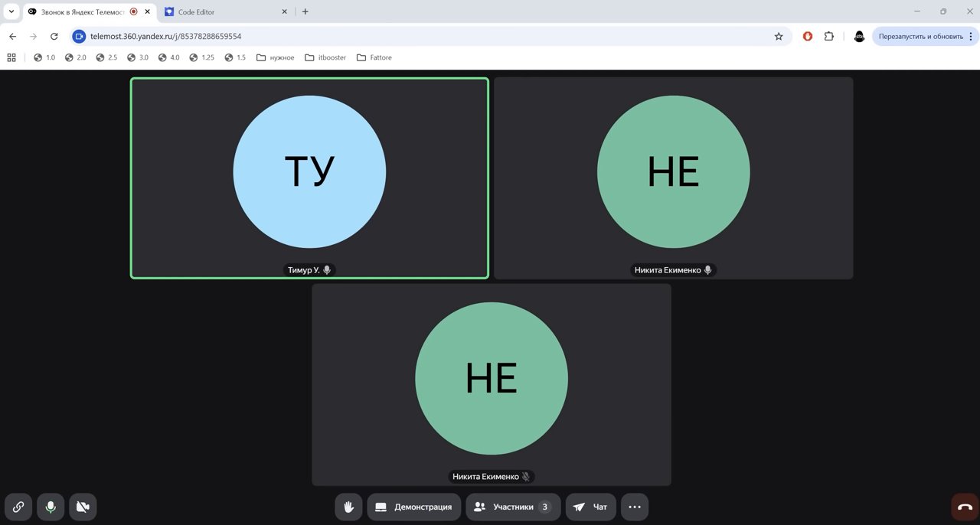Open a new browser tab
This screenshot has height=525, width=980.
[x=305, y=11]
